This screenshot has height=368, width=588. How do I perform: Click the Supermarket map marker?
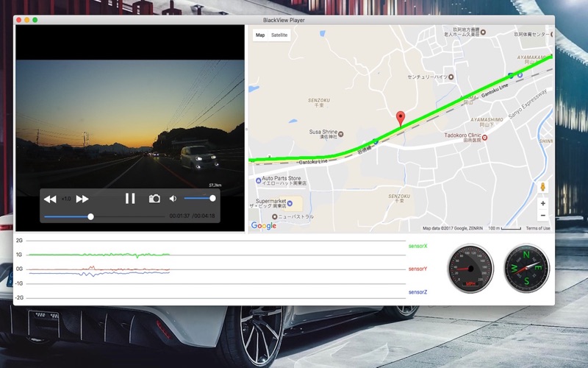(x=290, y=204)
